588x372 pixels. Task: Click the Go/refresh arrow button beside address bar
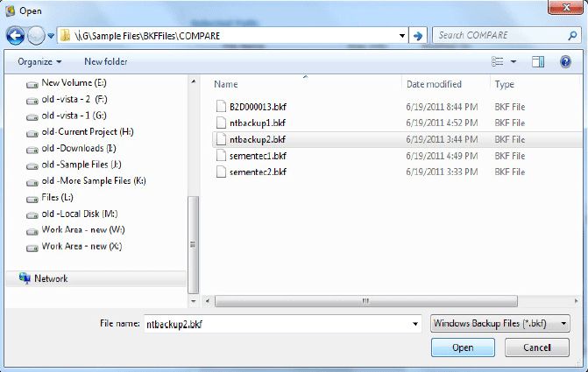point(418,36)
